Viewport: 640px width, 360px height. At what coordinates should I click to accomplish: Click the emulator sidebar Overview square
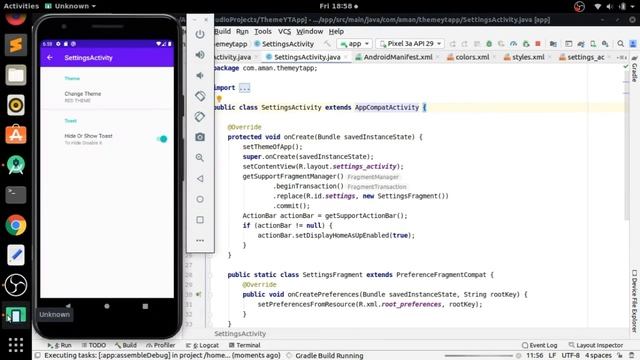pos(200,220)
